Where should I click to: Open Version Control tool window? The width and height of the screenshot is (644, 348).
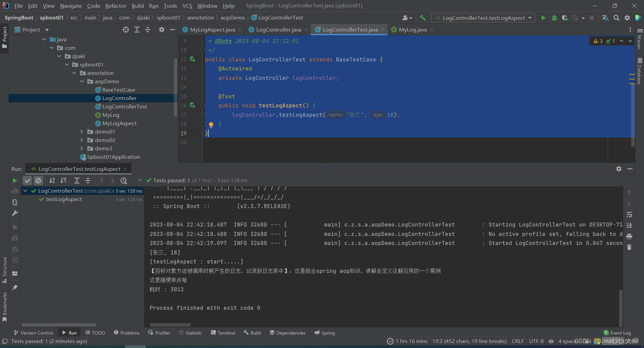(34, 333)
